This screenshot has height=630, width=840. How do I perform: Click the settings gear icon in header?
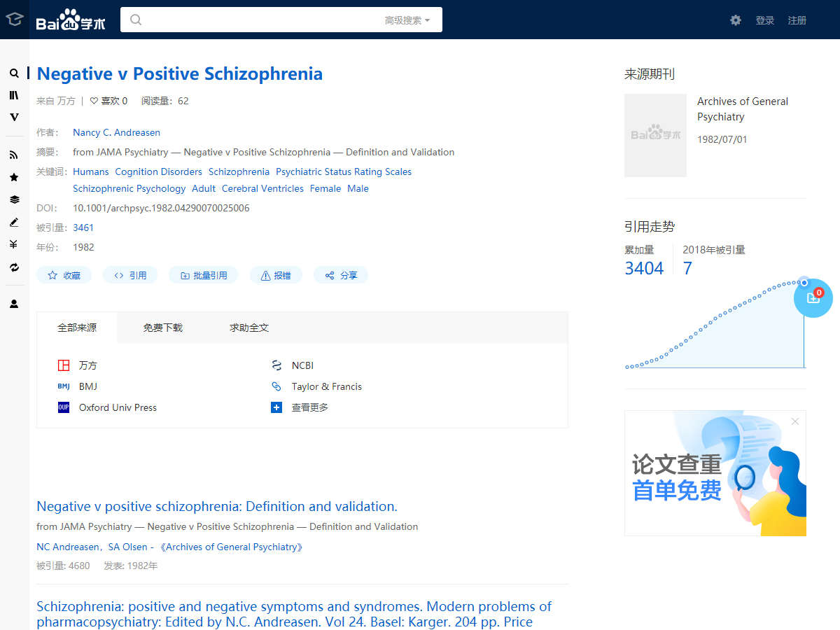736,20
